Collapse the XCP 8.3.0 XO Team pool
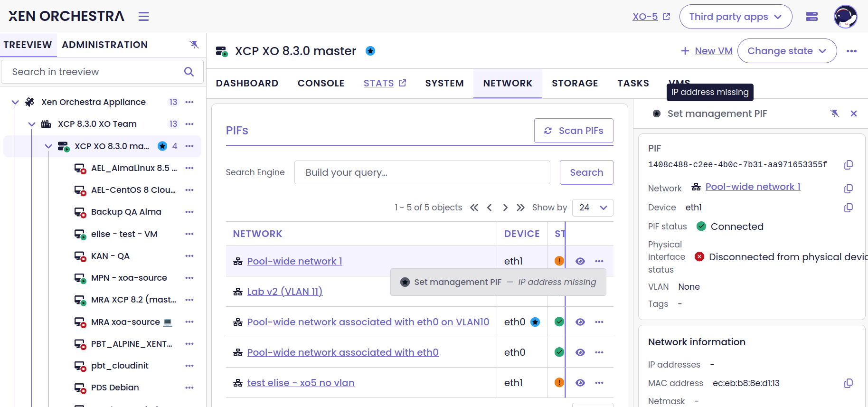Screen dimensions: 868x407 [x=32, y=124]
